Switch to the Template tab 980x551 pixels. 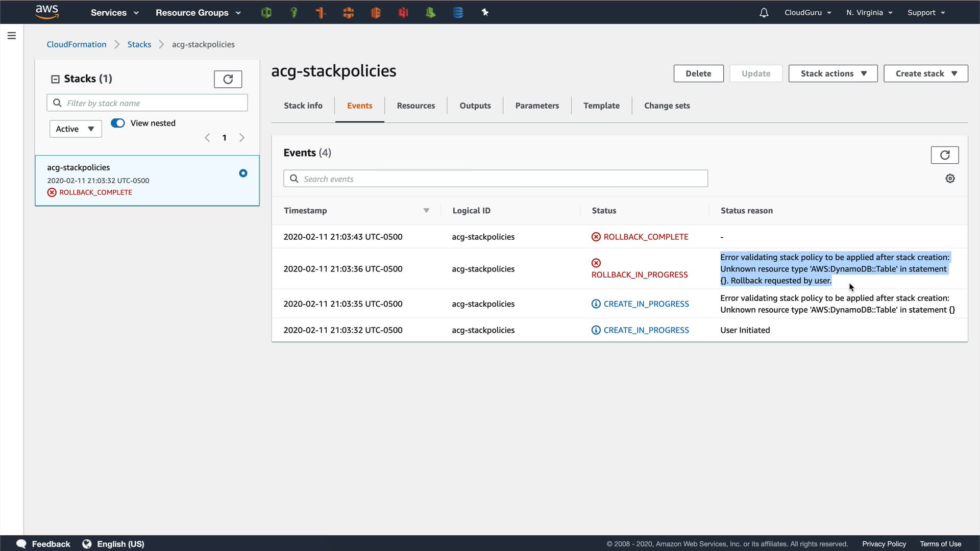tap(601, 106)
